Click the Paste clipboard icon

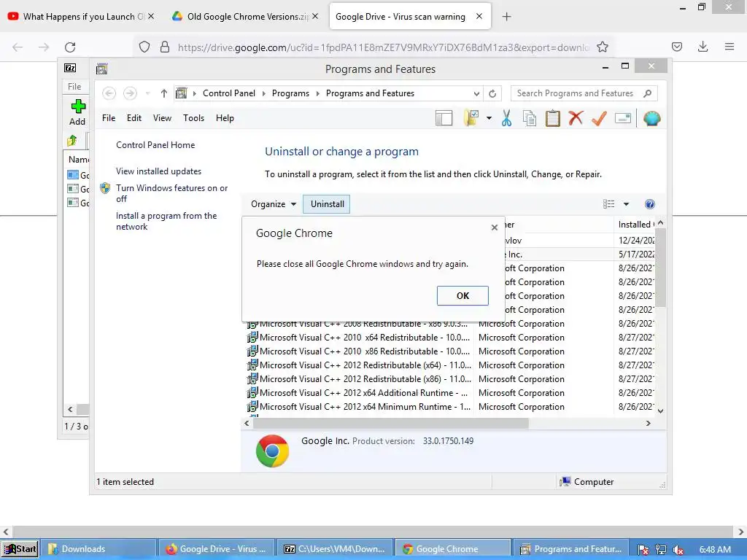click(x=553, y=118)
